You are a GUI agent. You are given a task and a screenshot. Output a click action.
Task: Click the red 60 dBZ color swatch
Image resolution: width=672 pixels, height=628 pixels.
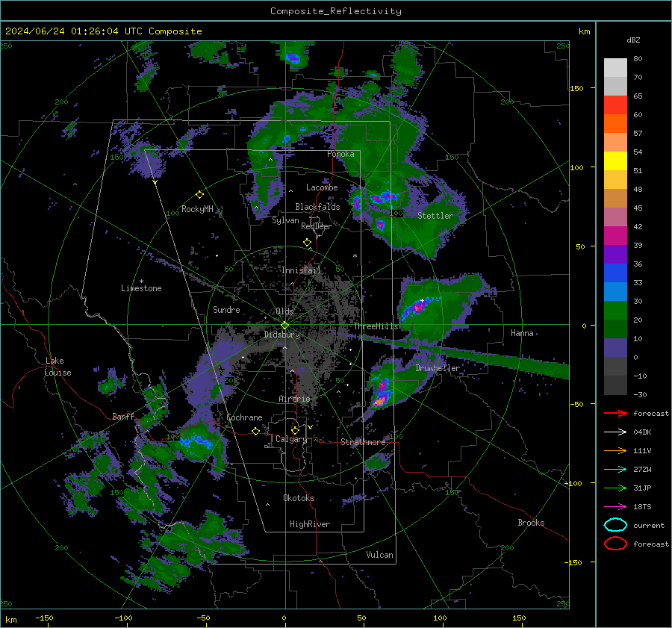[615, 105]
